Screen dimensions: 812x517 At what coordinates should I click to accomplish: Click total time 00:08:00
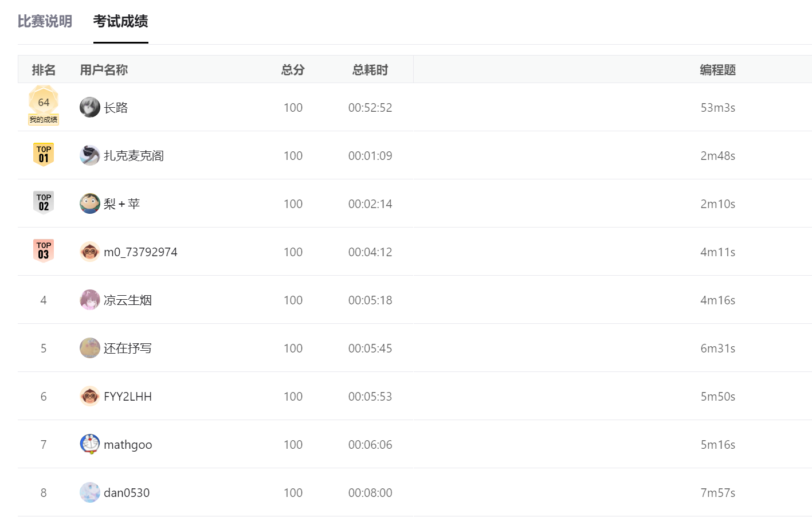(x=370, y=493)
